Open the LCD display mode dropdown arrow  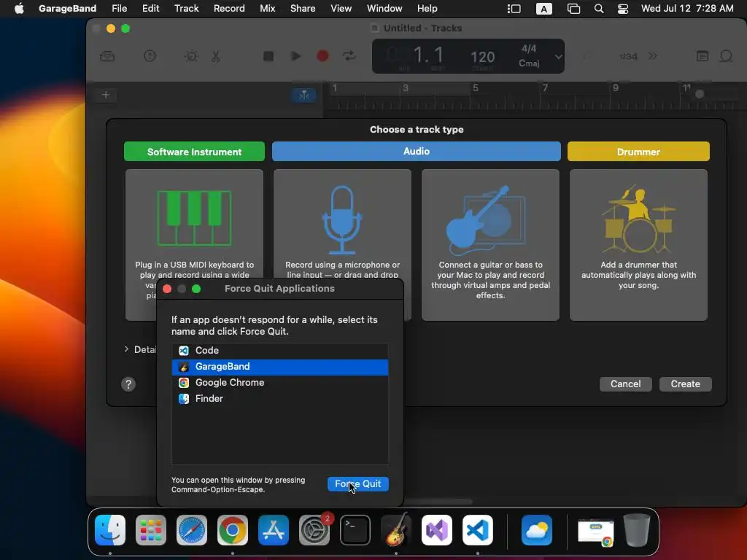[558, 57]
